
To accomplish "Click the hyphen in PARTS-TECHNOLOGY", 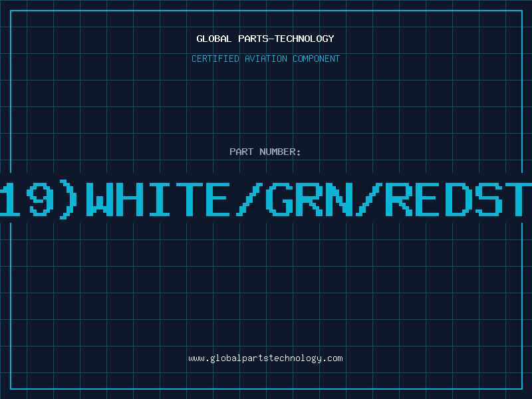I will point(271,39).
